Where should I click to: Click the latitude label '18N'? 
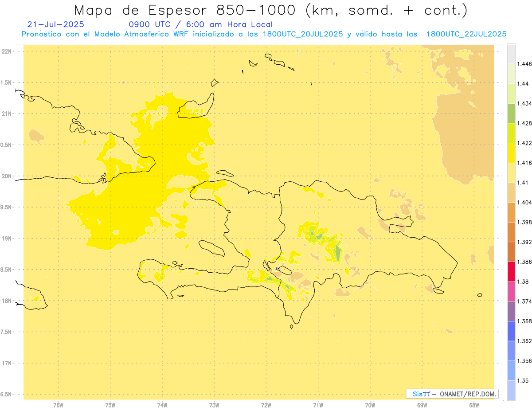(7, 301)
